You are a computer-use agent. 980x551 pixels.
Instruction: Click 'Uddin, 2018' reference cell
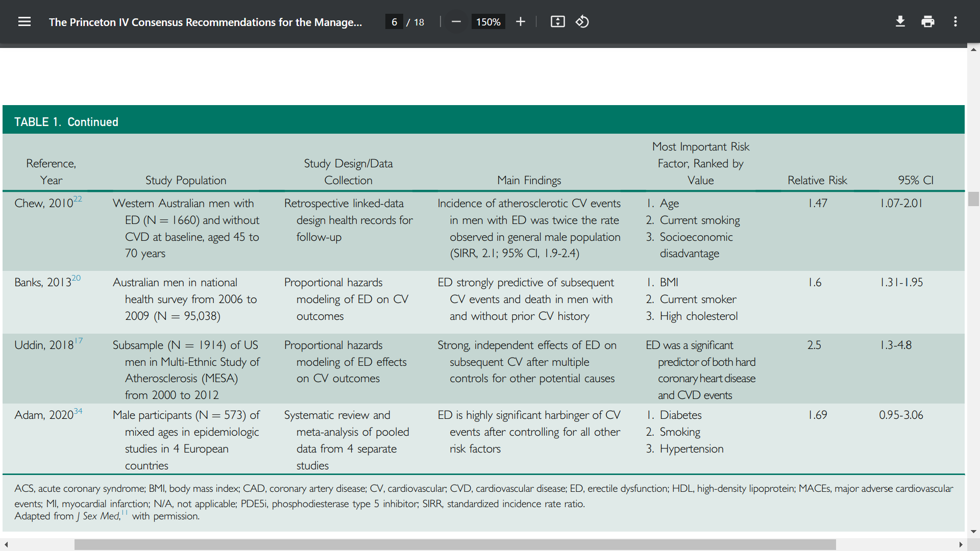point(44,345)
